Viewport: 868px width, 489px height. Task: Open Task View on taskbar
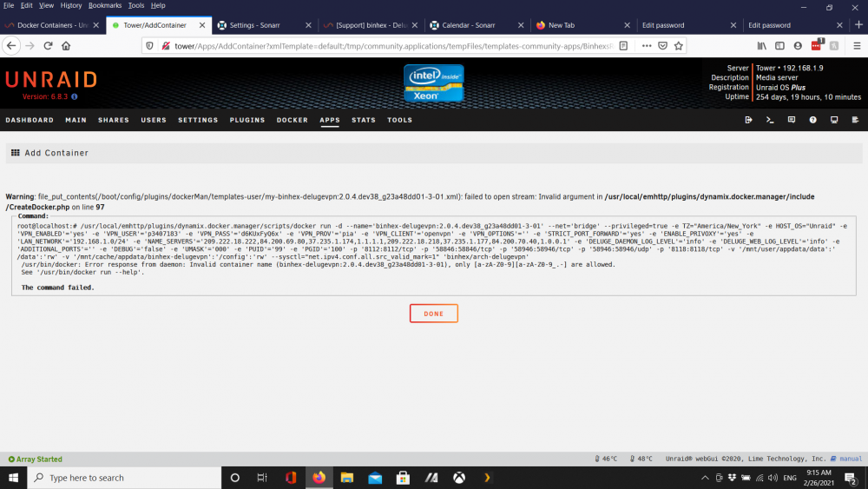point(262,478)
